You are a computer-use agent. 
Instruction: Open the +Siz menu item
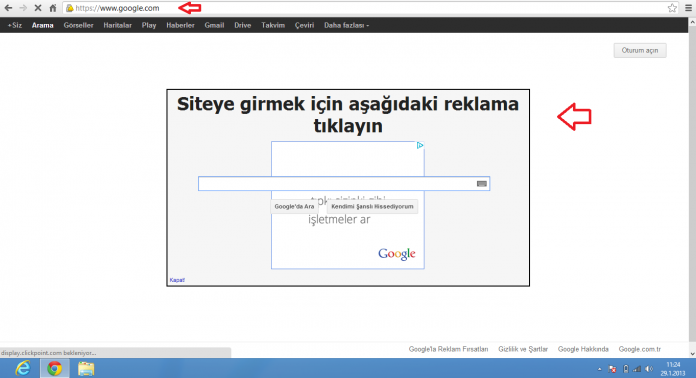pos(15,25)
